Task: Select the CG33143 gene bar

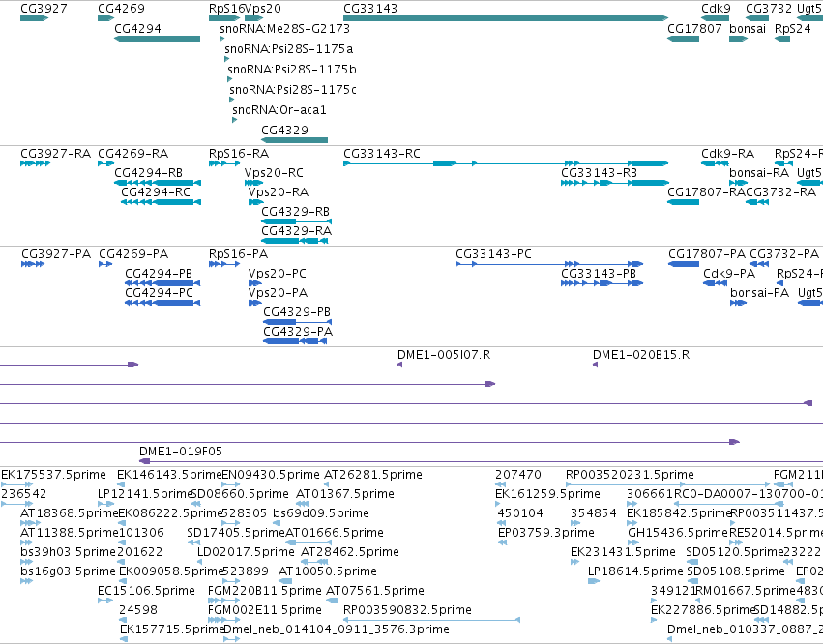Action: pyautogui.click(x=506, y=18)
